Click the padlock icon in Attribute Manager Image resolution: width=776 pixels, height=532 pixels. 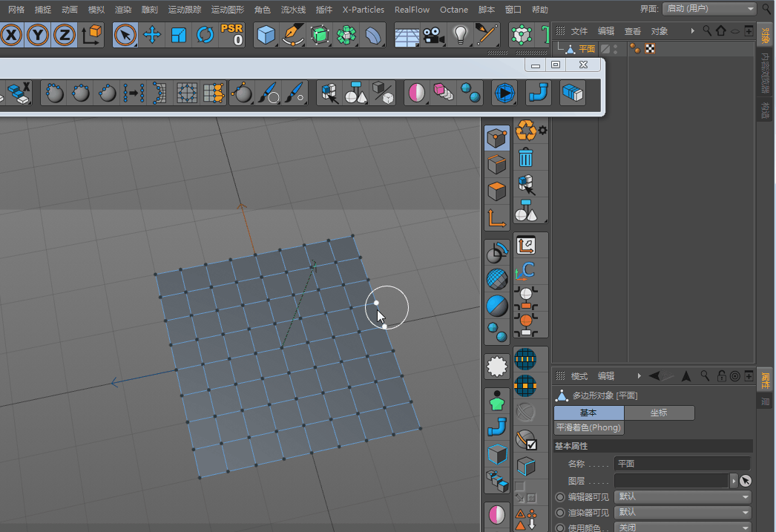722,376
